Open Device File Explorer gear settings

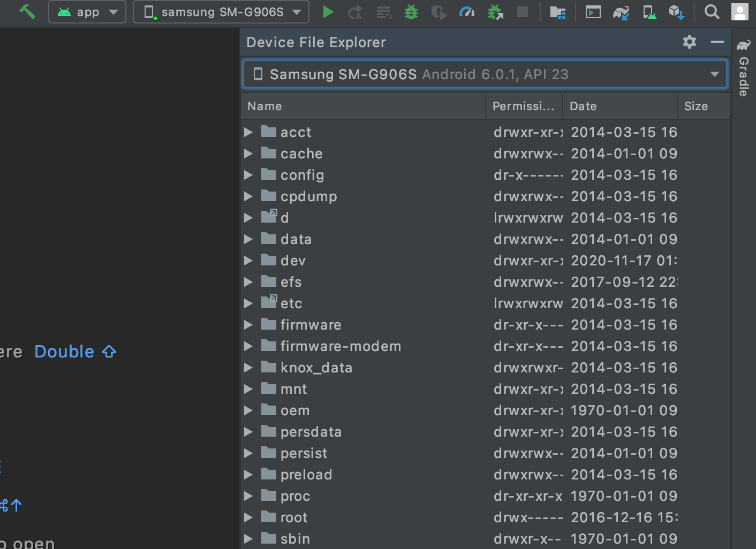[690, 42]
